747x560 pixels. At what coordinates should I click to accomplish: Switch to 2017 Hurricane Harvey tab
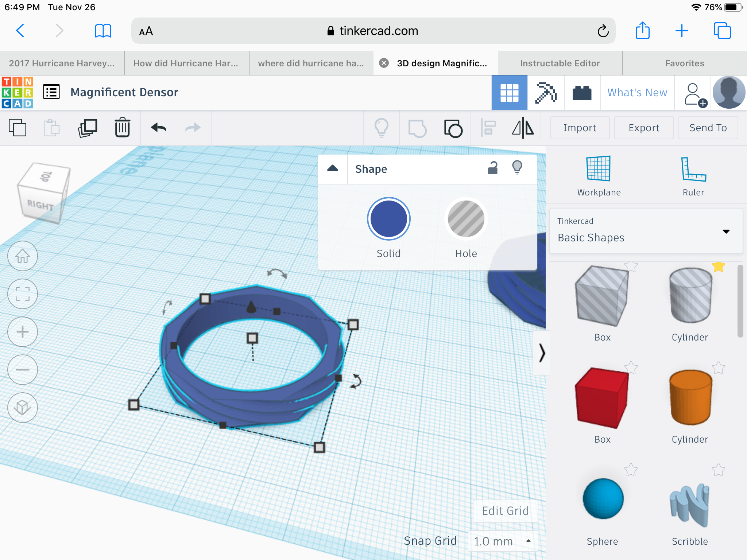pos(62,63)
